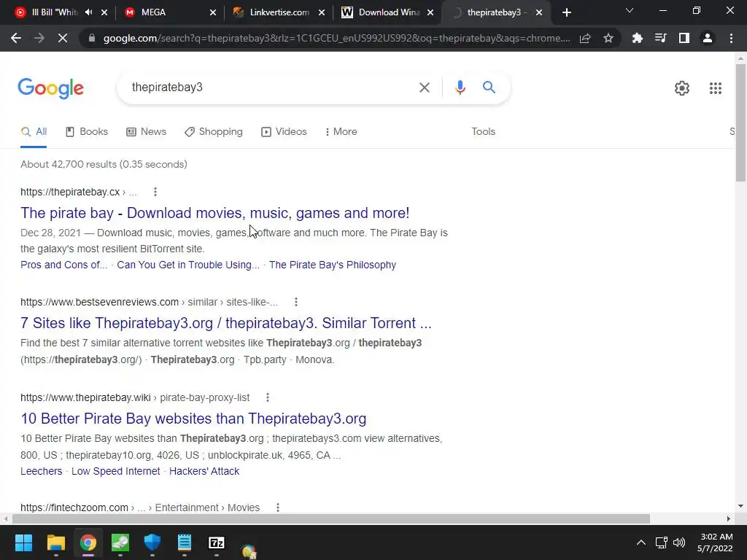
Task: Open the Leechers sublink
Action: coord(42,471)
